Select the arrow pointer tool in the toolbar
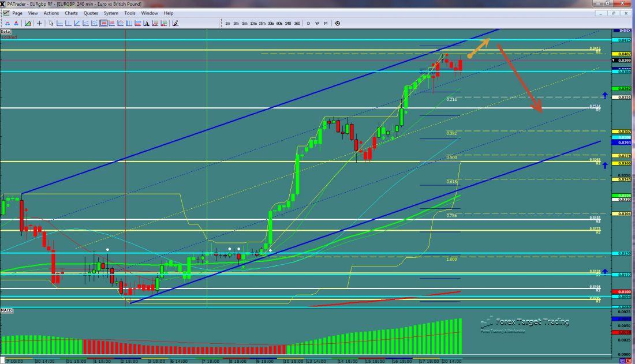 pos(50,23)
